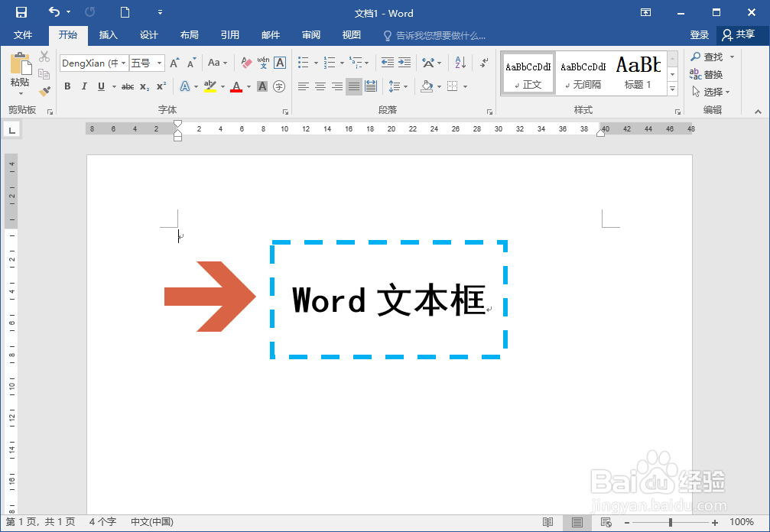Toggle Italic formatting

click(x=84, y=86)
